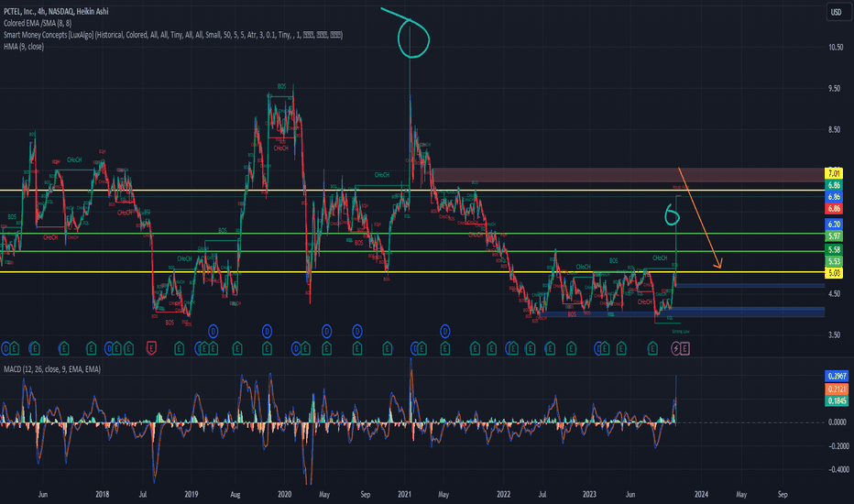854x504 pixels.
Task: Click the 2023 time axis label
Action: (x=589, y=494)
